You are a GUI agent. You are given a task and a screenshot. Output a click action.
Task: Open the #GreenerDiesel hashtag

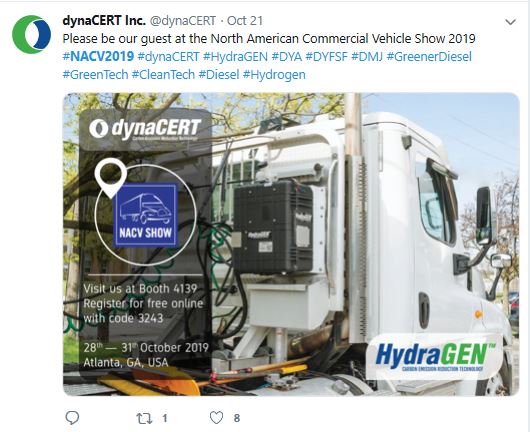(429, 56)
